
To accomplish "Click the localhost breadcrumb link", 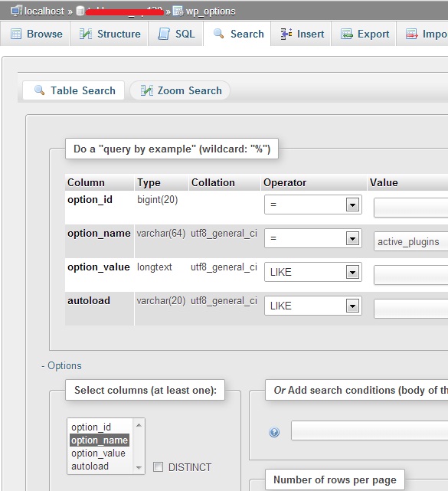I will (x=44, y=11).
